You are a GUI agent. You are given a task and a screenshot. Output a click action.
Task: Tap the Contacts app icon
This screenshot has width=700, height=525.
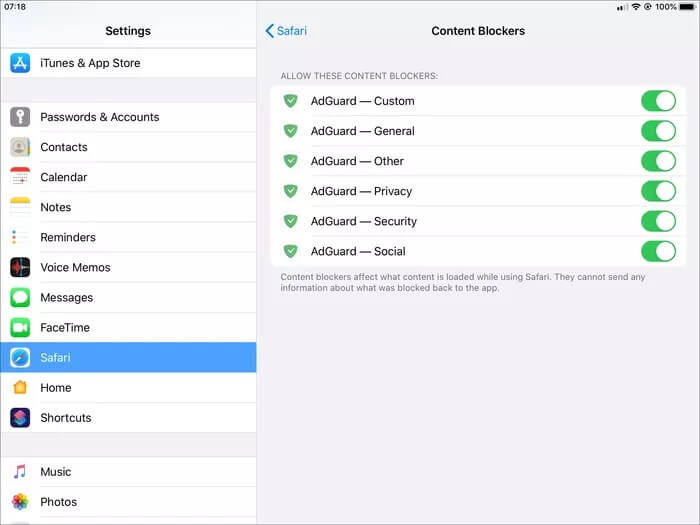(20, 147)
